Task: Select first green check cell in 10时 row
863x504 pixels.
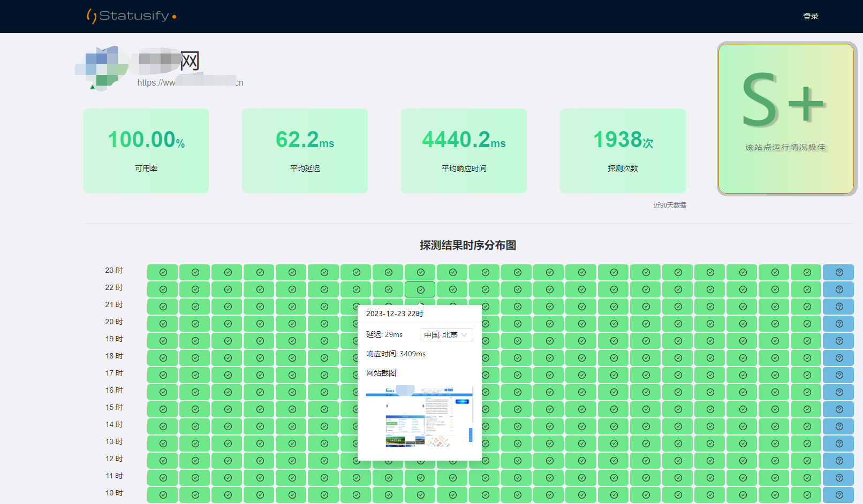Action: coord(163,494)
